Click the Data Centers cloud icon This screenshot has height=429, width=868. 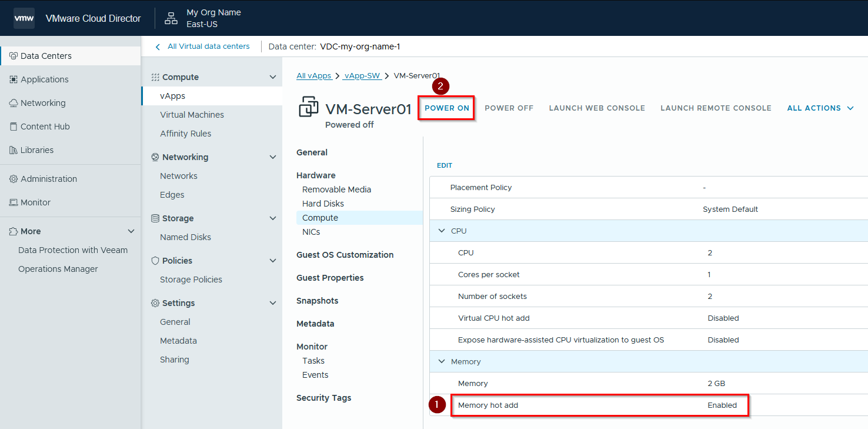(14, 56)
